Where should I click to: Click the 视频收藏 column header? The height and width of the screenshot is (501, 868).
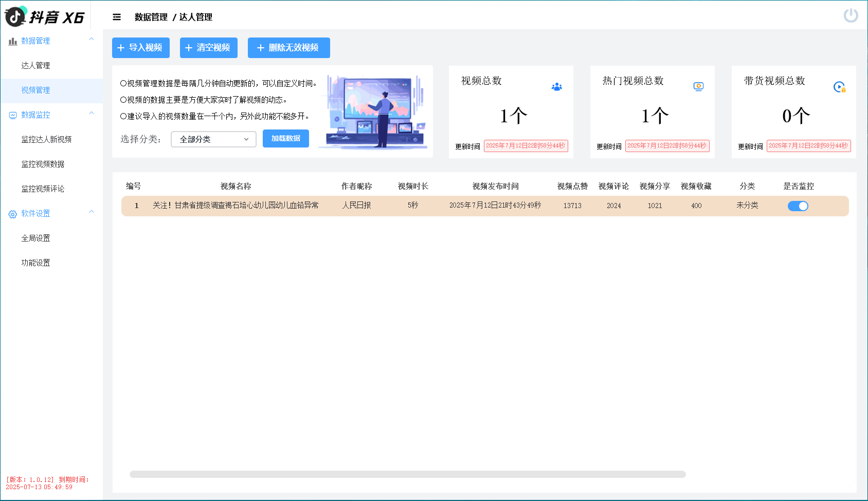click(696, 187)
